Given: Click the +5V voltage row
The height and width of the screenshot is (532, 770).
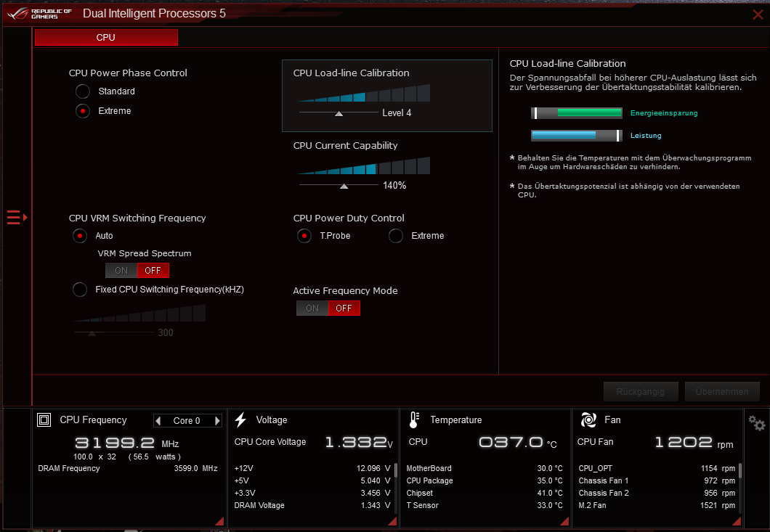Looking at the screenshot, I should coord(312,480).
